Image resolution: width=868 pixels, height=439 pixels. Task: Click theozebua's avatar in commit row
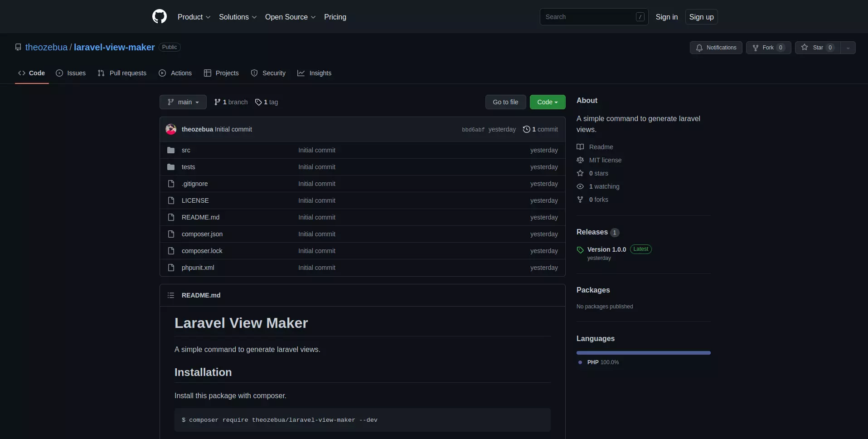click(x=171, y=129)
